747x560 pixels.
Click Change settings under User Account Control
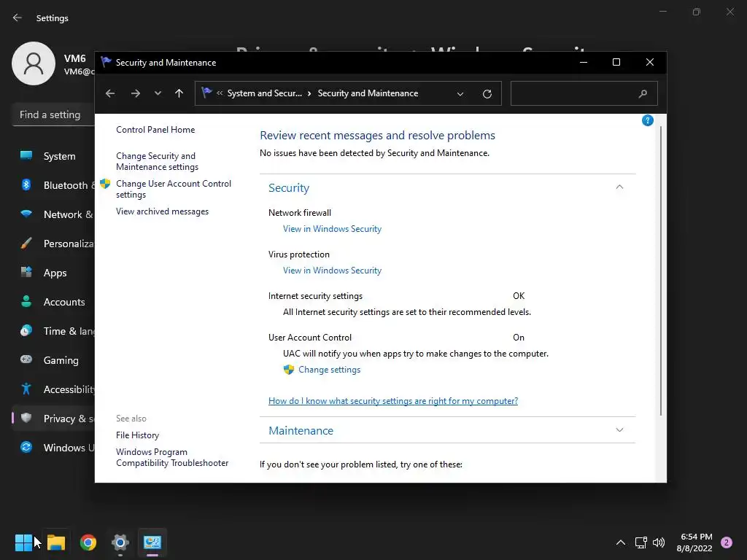[329, 370]
